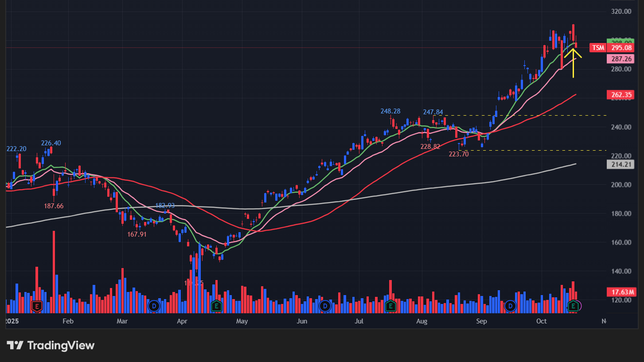Click the red TSM symbol label
The width and height of the screenshot is (644, 362).
tap(598, 48)
